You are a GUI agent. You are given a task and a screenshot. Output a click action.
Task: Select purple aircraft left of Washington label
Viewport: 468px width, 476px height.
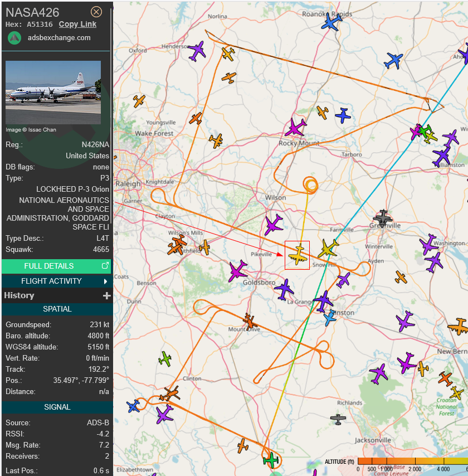pos(428,244)
